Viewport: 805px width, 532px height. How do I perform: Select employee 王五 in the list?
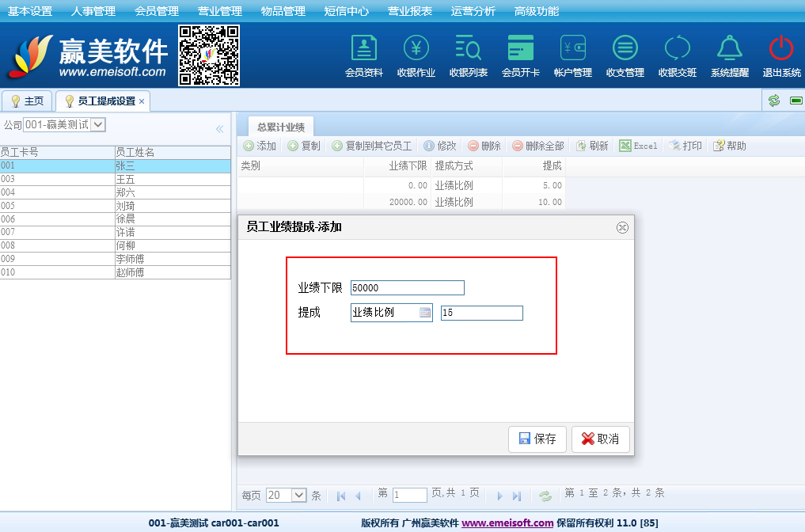click(x=125, y=179)
